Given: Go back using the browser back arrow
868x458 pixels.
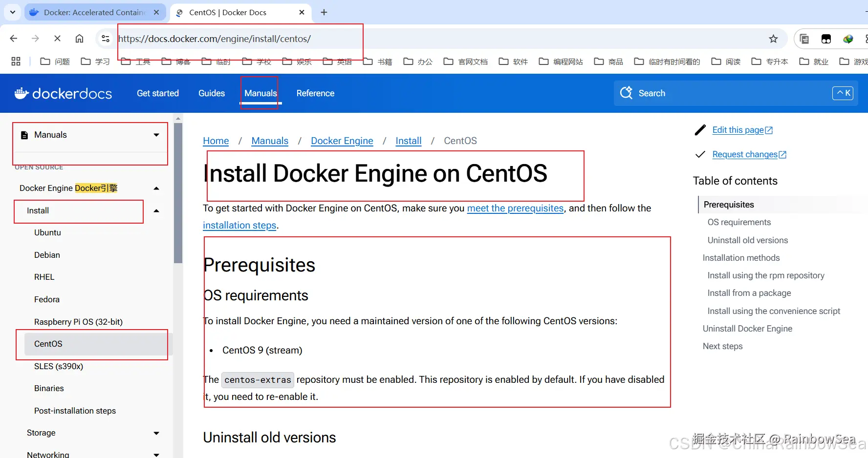Looking at the screenshot, I should (x=14, y=39).
